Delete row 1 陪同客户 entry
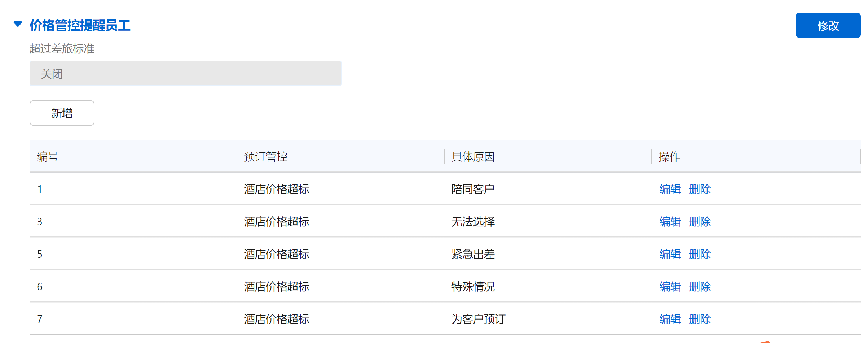Screen dimensions: 868x343 700,189
